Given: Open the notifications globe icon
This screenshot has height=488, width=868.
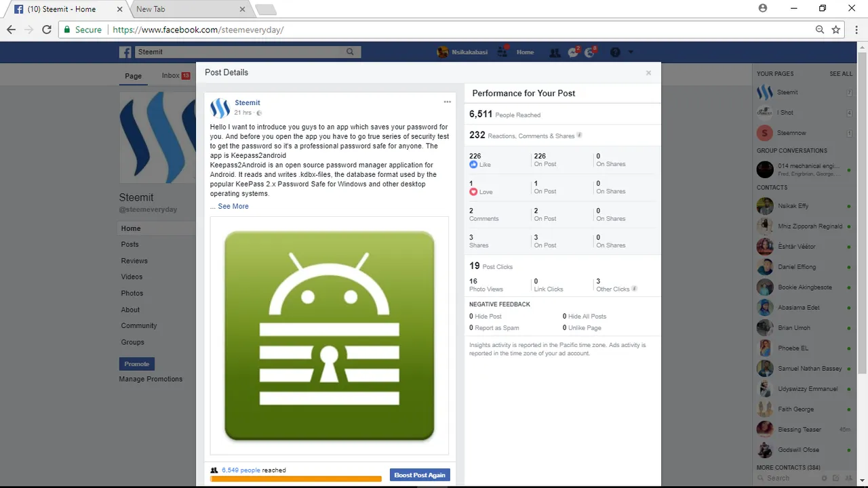Looking at the screenshot, I should (x=589, y=52).
